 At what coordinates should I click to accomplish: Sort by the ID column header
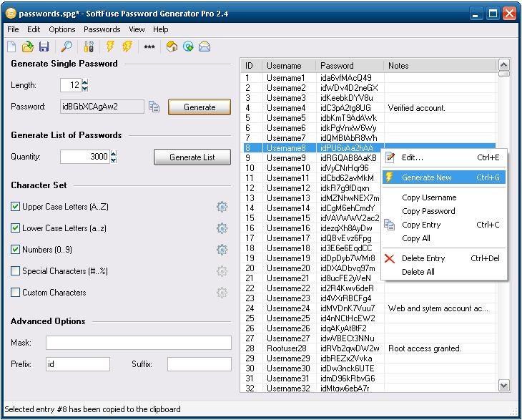coord(251,66)
